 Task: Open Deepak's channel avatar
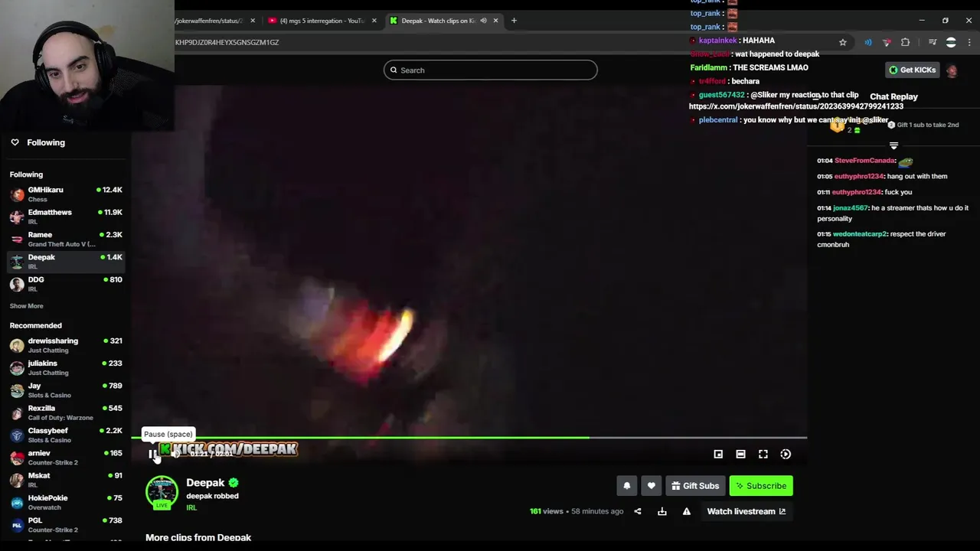[162, 492]
